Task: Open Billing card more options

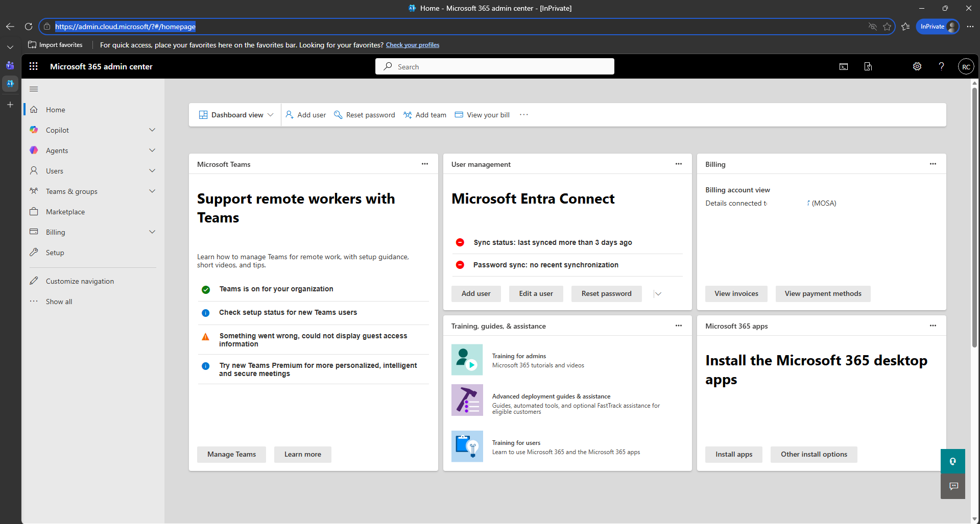Action: pos(933,164)
